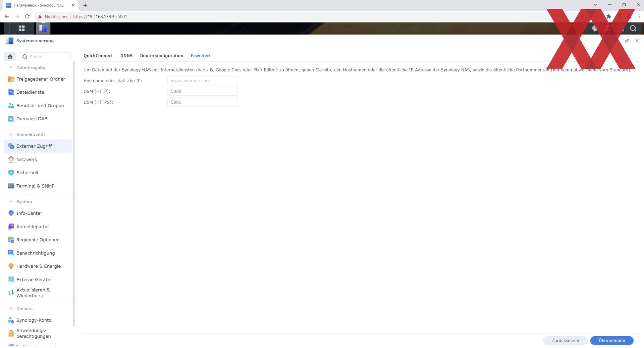644x348 pixels.
Task: Collapse the System section
Action: point(11,201)
